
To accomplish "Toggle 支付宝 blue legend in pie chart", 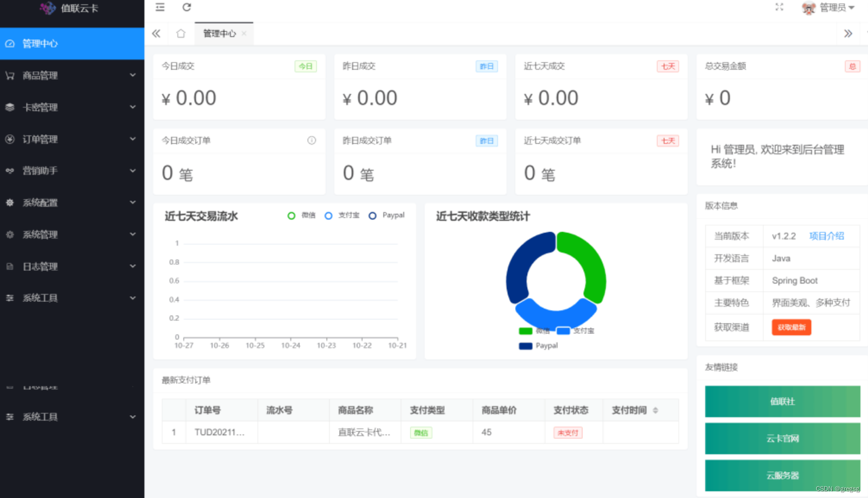I will (x=575, y=331).
